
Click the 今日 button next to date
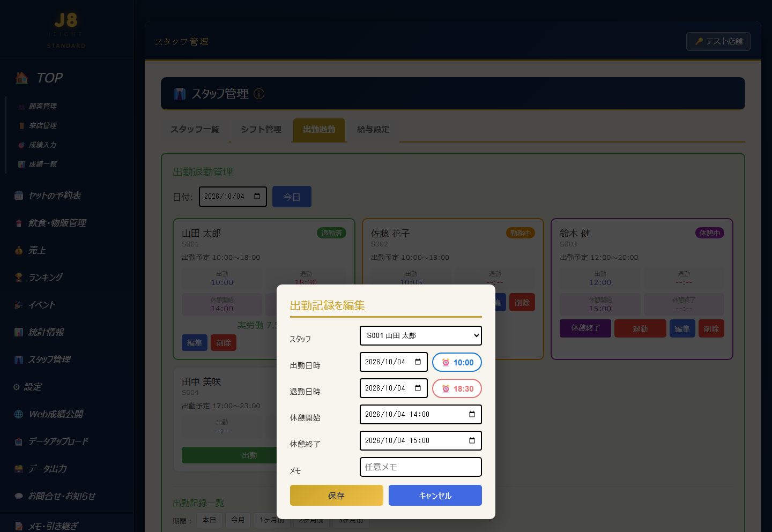[x=292, y=197]
